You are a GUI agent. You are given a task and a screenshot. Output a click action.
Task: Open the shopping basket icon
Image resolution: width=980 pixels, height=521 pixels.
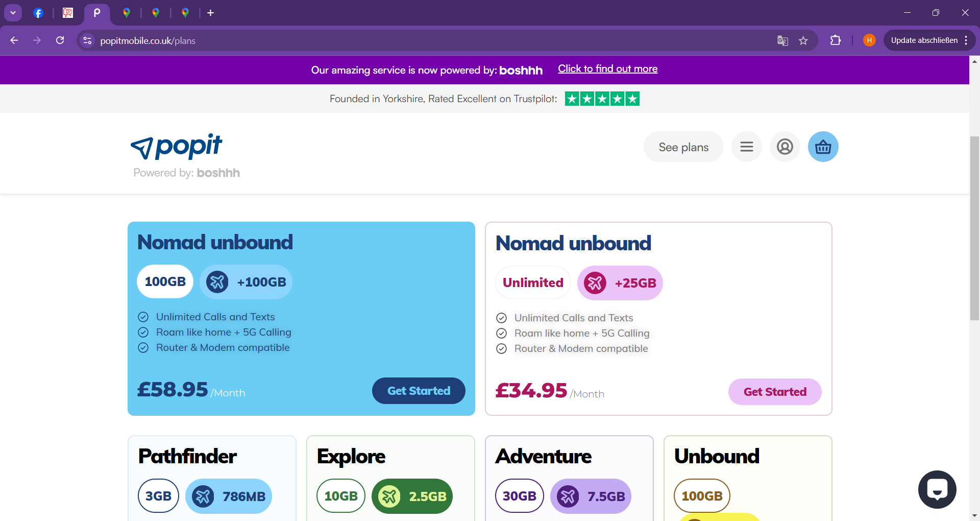[823, 147]
